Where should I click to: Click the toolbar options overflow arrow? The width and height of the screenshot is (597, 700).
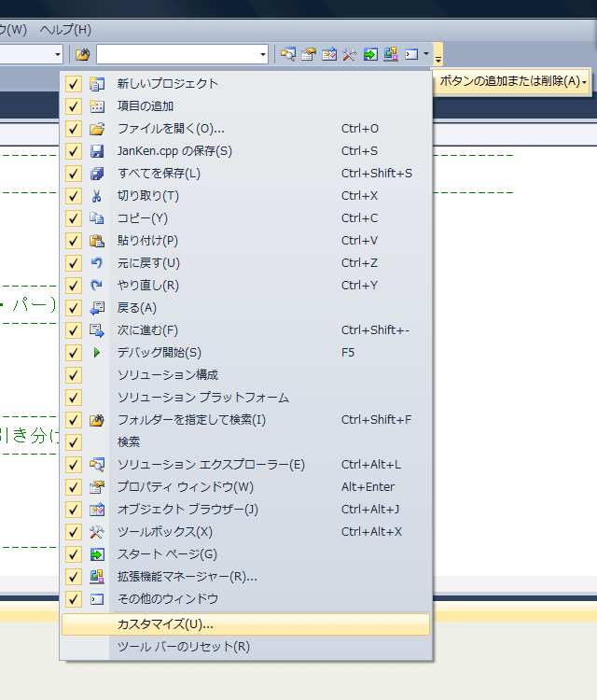tap(438, 55)
